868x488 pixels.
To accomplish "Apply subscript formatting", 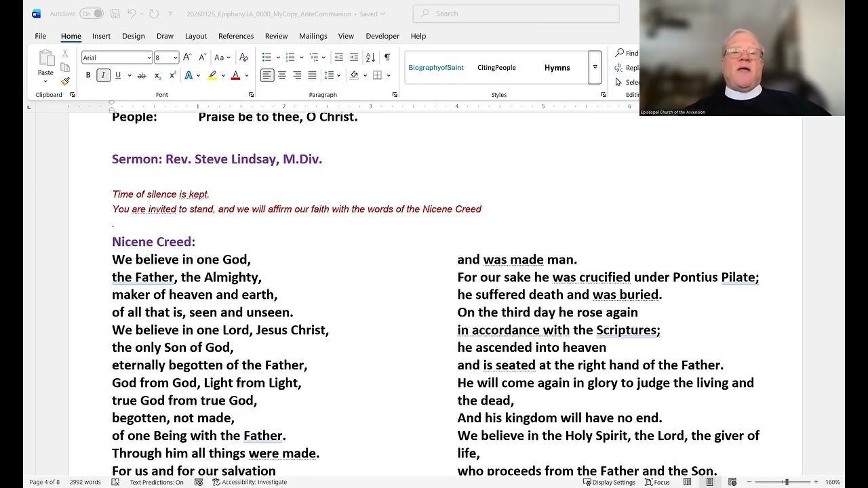I will [157, 75].
